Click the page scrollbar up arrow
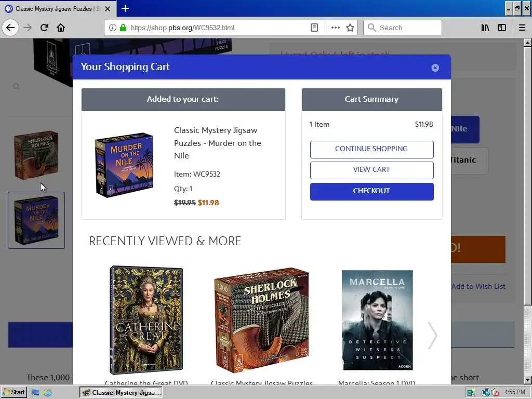The height and width of the screenshot is (399, 532). (x=527, y=43)
